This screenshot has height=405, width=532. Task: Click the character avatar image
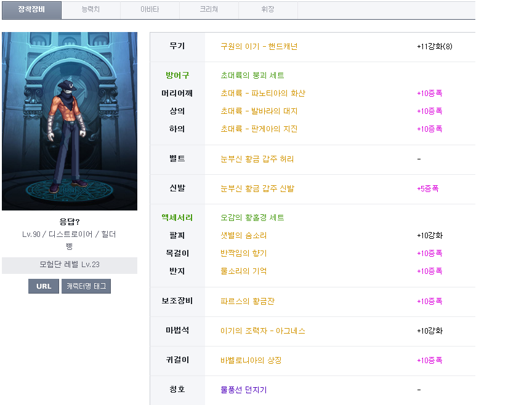point(70,121)
